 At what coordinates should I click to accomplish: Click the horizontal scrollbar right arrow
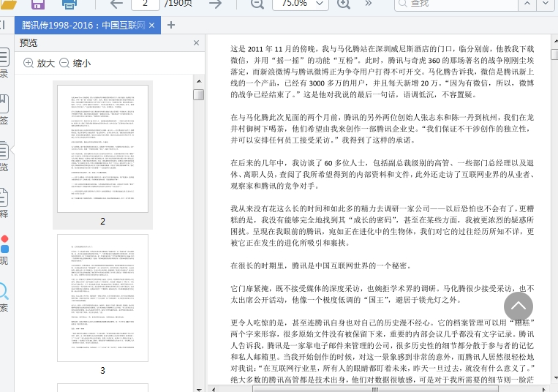pos(544,389)
